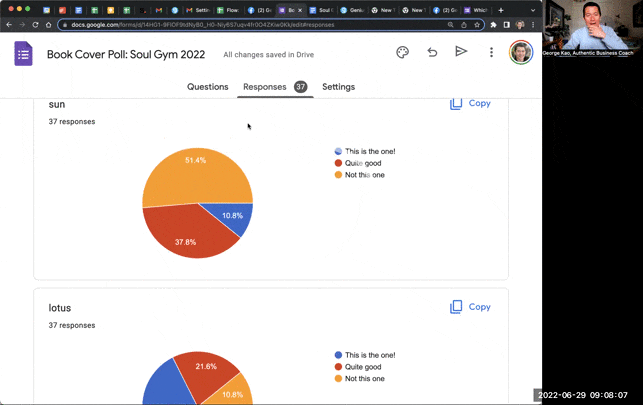This screenshot has width=643, height=405.
Task: Switch to the Flow spreadsheet tab
Action: coord(229,10)
